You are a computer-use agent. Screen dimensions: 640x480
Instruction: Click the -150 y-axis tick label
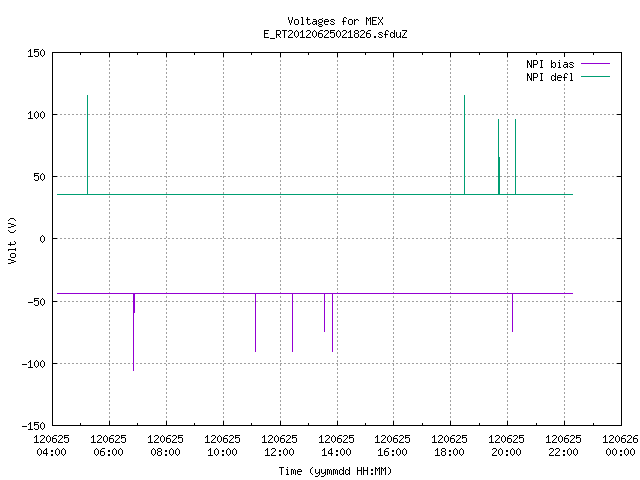pyautogui.click(x=33, y=426)
